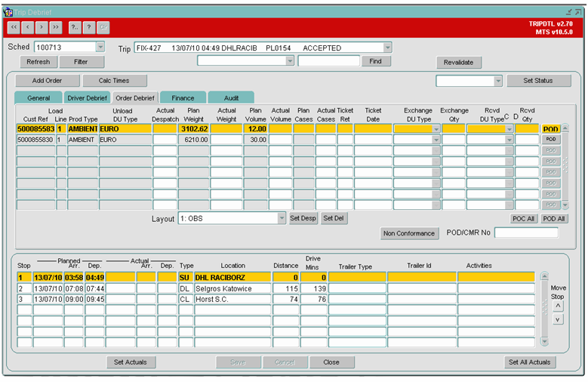Click the ?.. query toolbar button
Viewport: 588px width, 382px height.
(75, 27)
